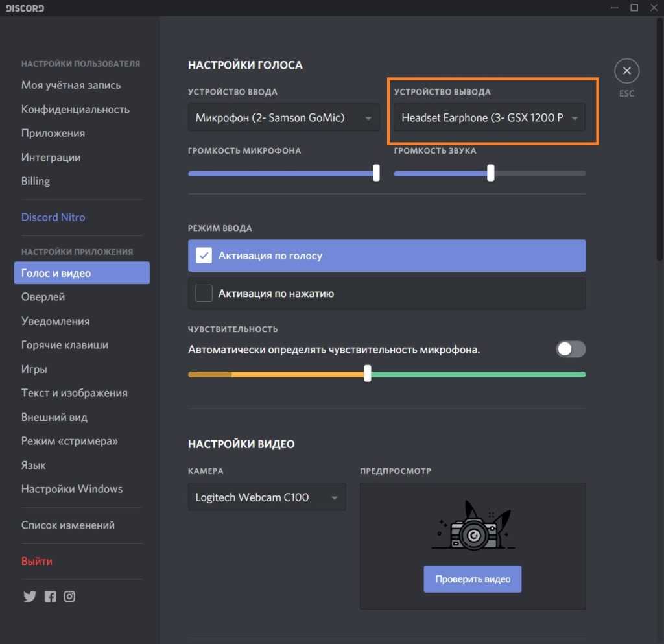
Task: Open the output device Headset Earphone dropdown
Action: (489, 118)
